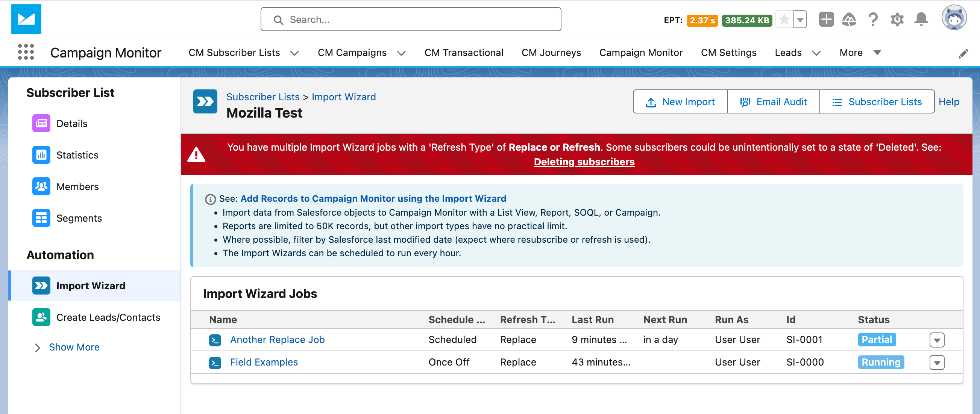Open the Another Replace Job link
The width and height of the screenshot is (980, 414).
(x=277, y=340)
